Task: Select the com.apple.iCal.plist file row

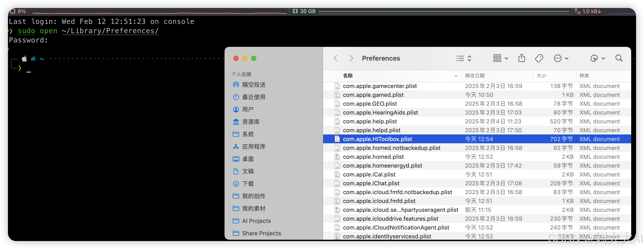Action: tap(369, 174)
